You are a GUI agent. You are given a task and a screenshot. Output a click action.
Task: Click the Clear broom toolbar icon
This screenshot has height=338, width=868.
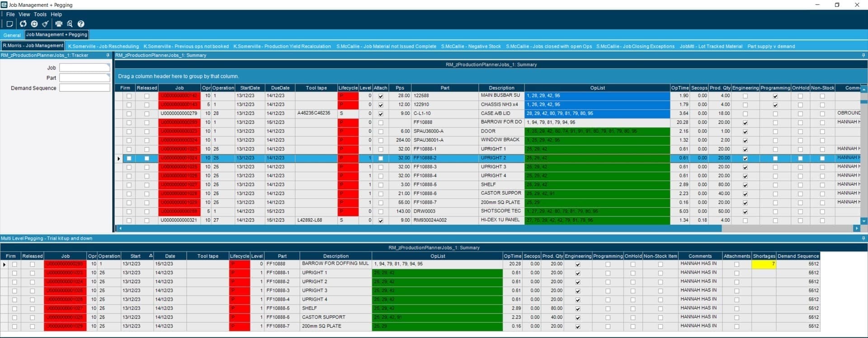[x=45, y=24]
